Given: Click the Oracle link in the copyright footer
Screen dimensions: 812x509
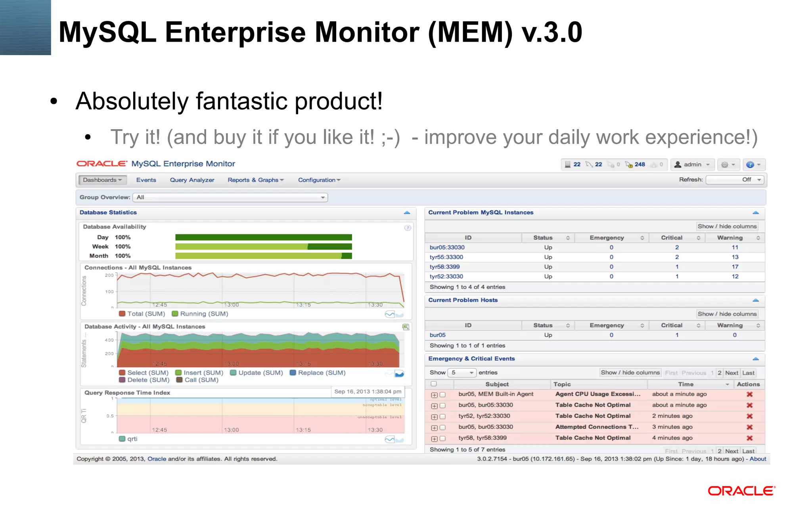Looking at the screenshot, I should click(157, 459).
